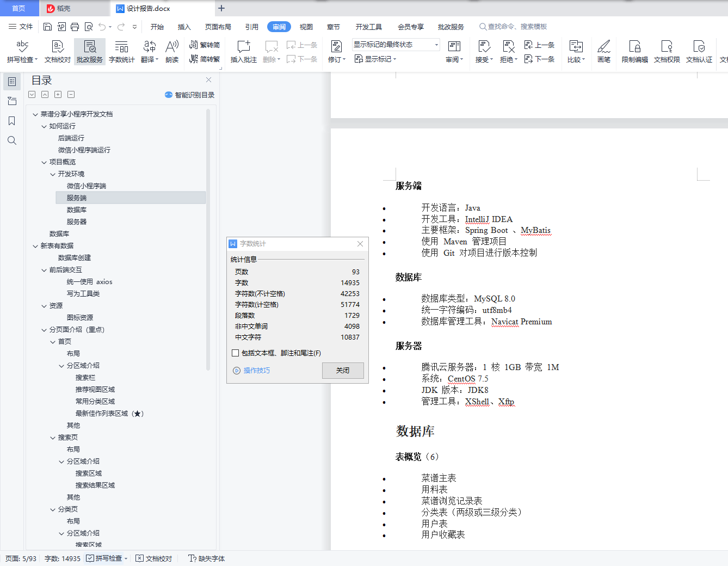Collapse the 搜索页 tree node
This screenshot has height=566, width=728.
point(53,438)
